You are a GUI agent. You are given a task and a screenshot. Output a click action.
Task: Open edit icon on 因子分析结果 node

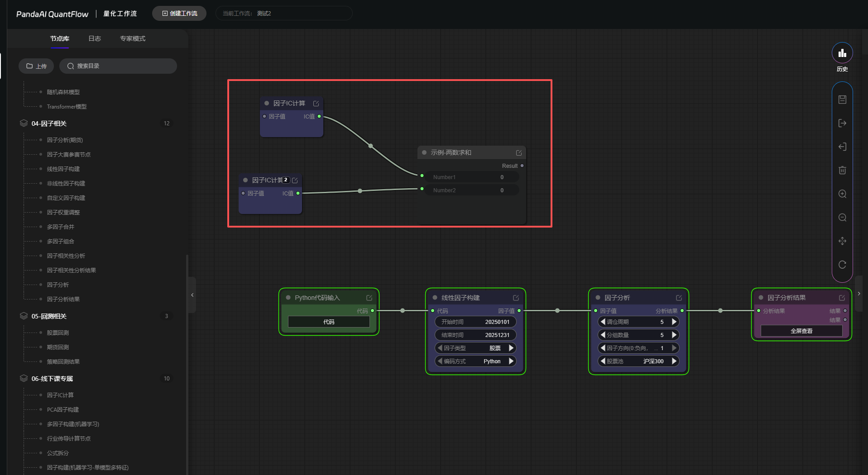[842, 298]
